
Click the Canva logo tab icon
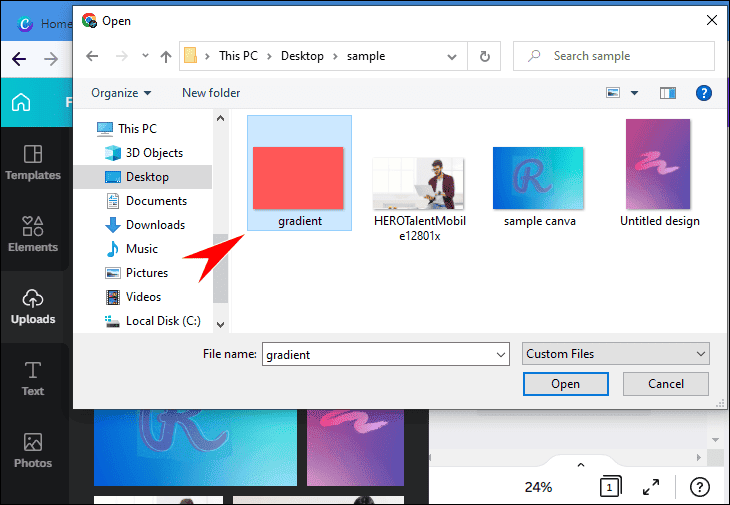point(25,23)
